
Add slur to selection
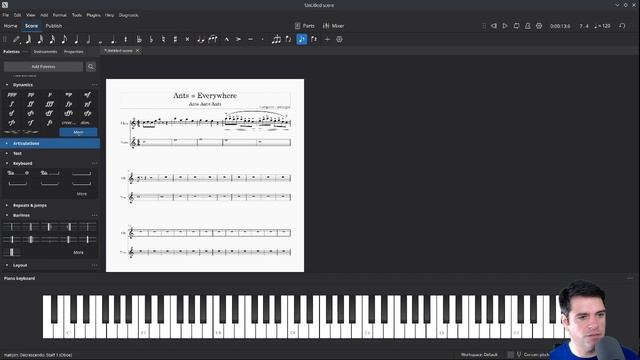213,40
